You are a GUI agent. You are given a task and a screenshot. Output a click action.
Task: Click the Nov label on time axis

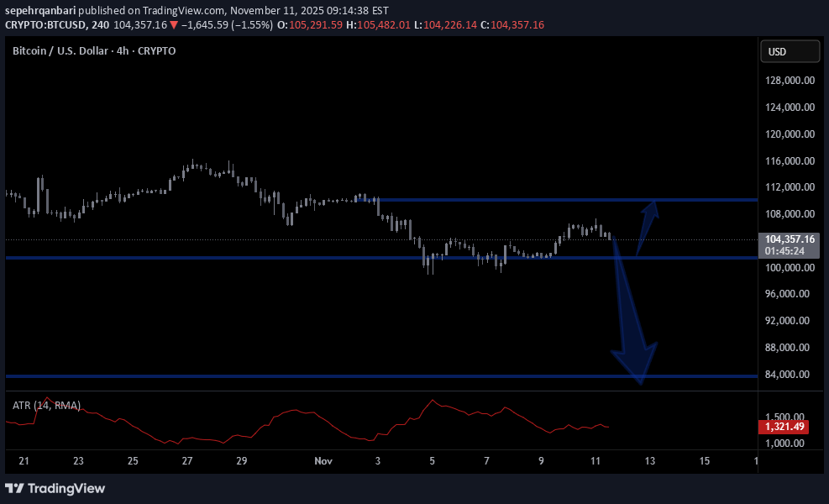pyautogui.click(x=323, y=461)
